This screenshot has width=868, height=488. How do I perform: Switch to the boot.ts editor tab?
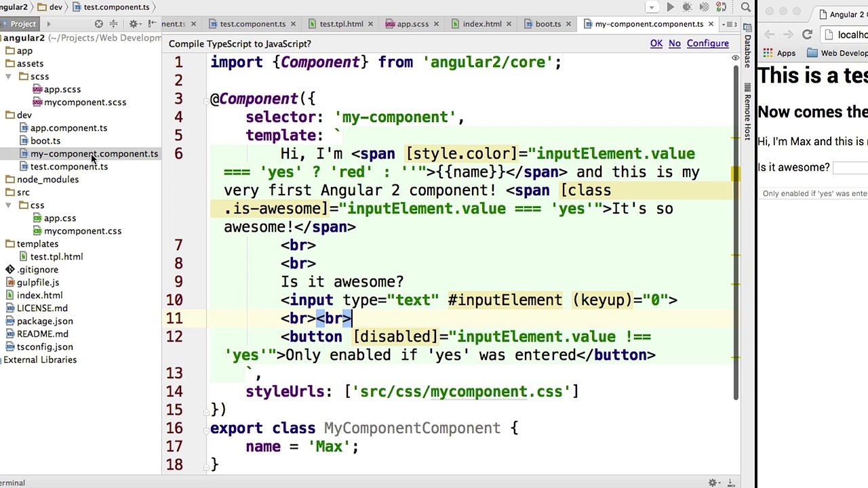(548, 24)
